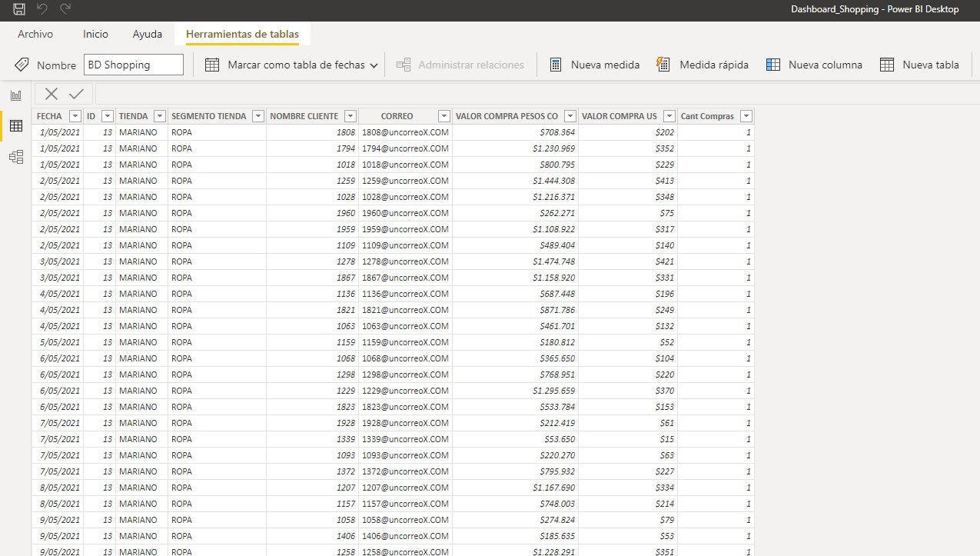The width and height of the screenshot is (980, 556).
Task: Click the value $1.230.969
Action: (553, 148)
